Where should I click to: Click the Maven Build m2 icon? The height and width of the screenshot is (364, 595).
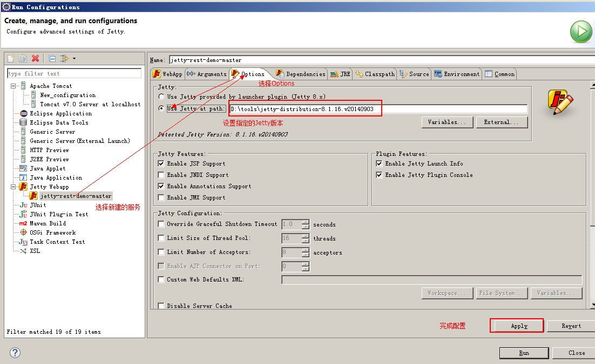click(x=23, y=223)
